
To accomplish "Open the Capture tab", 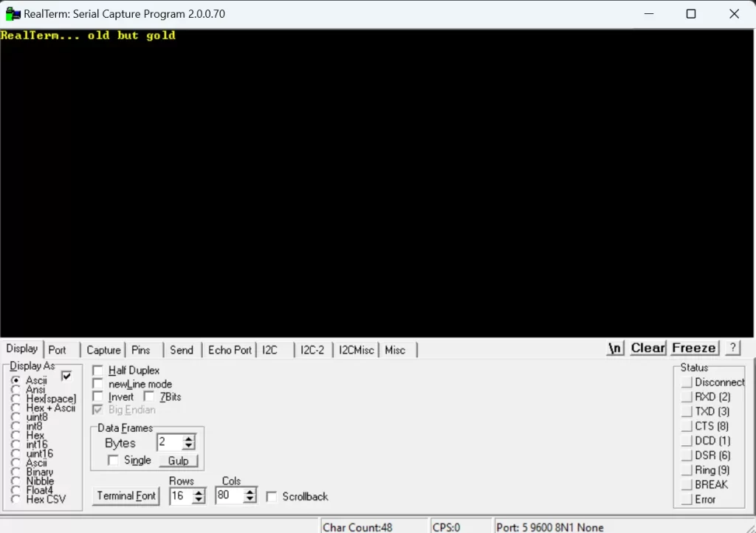I will tap(103, 350).
